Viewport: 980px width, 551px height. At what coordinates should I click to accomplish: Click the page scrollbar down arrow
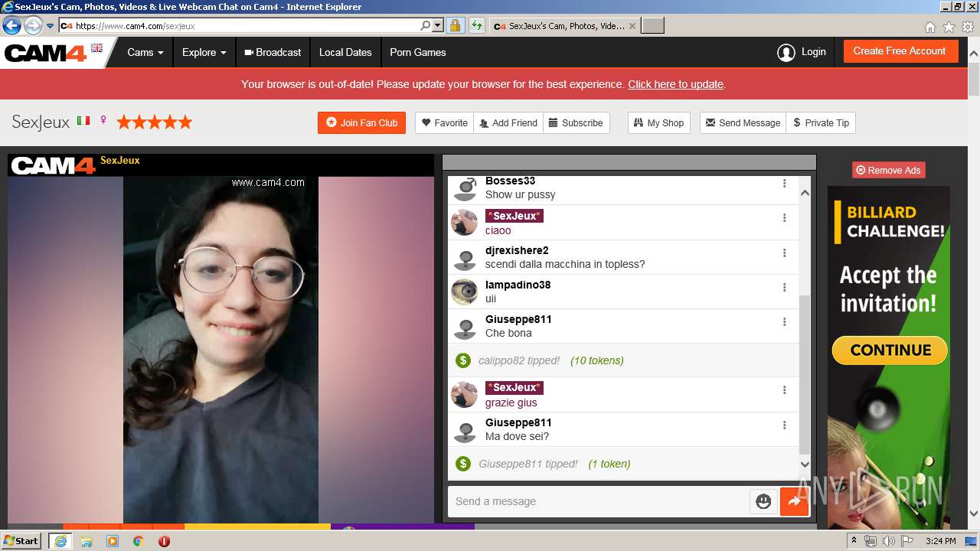(x=974, y=514)
